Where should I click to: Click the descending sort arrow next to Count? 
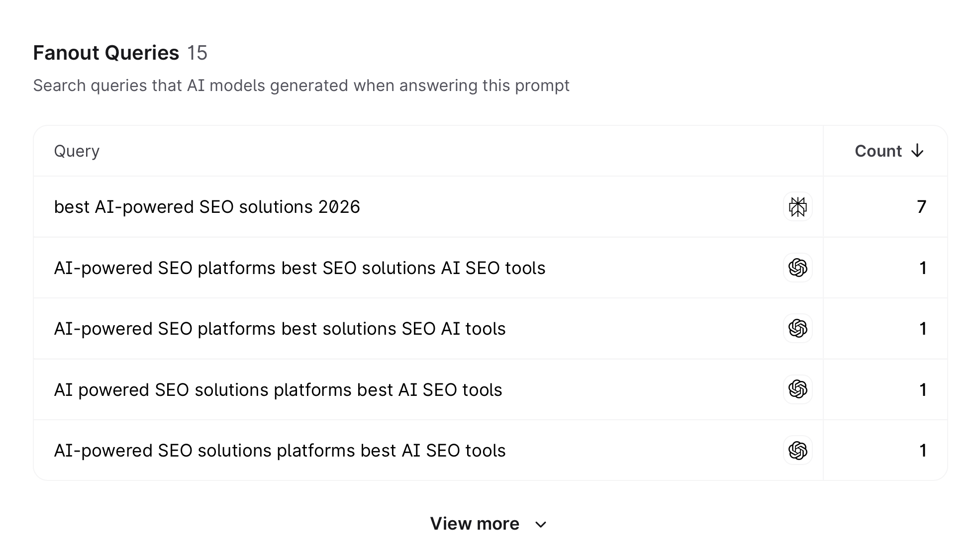(917, 151)
